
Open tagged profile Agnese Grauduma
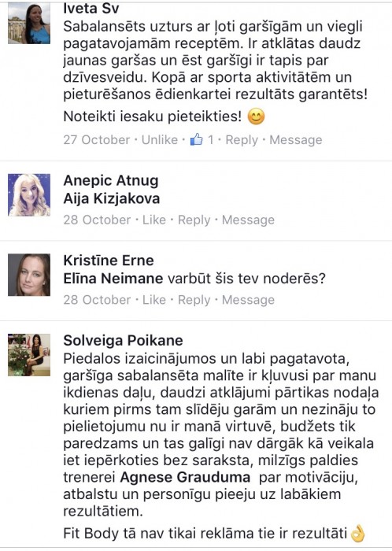185,477
